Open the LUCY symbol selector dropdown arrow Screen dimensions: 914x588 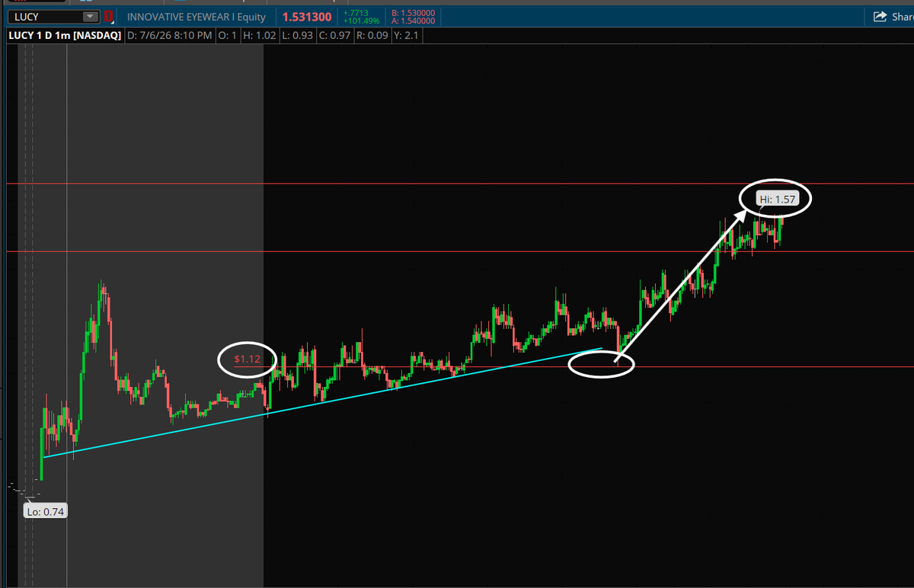coord(91,17)
